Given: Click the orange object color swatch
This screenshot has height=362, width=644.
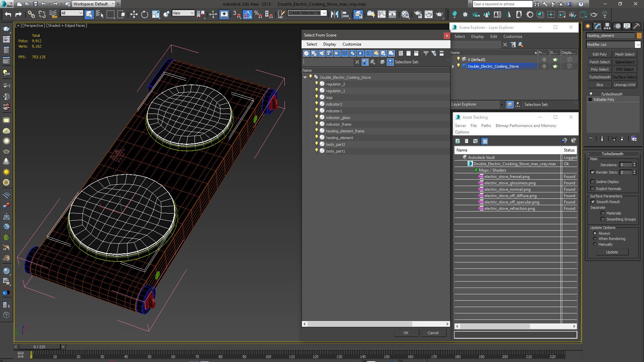Looking at the screenshot, I should tap(639, 36).
